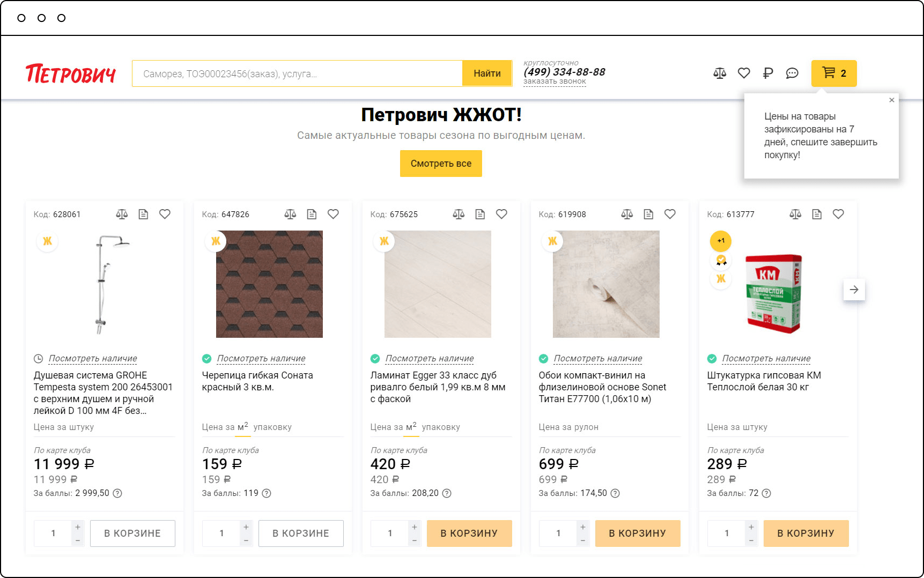Open the Ламинат Egger 33 класс title

(x=438, y=387)
